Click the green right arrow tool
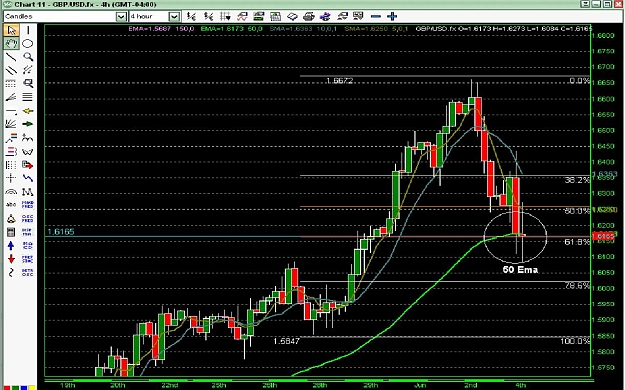 pos(28,124)
